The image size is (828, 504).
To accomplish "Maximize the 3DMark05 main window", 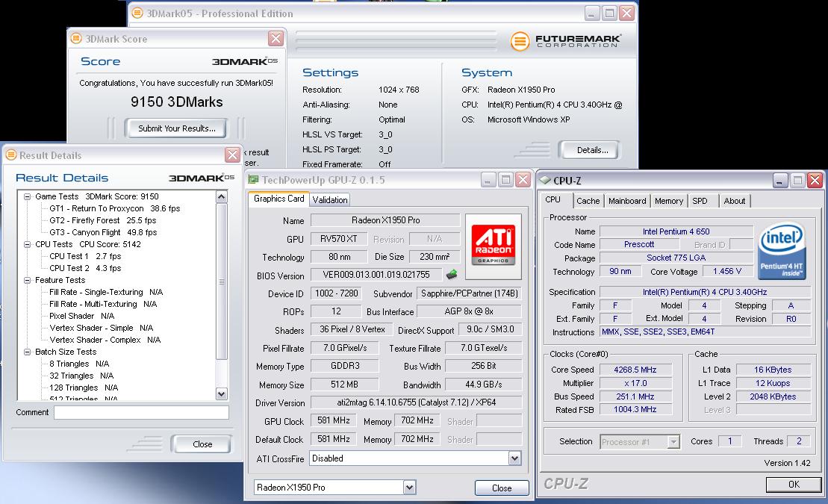I will 609,13.
